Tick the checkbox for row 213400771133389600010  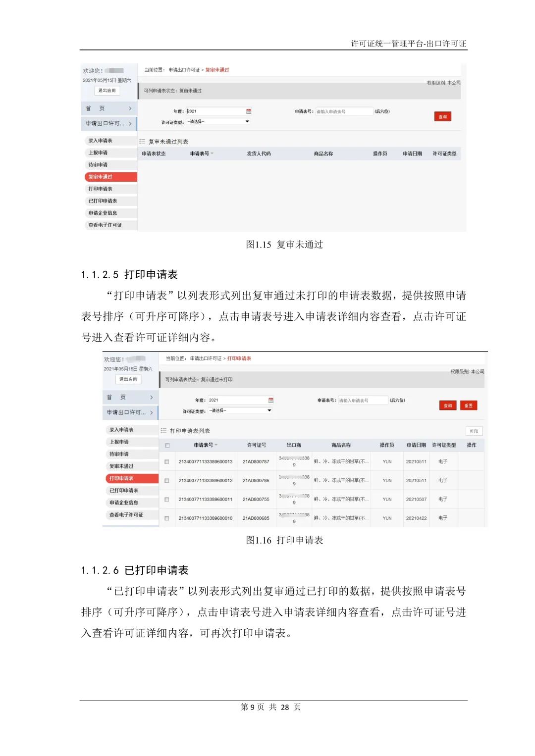click(167, 518)
